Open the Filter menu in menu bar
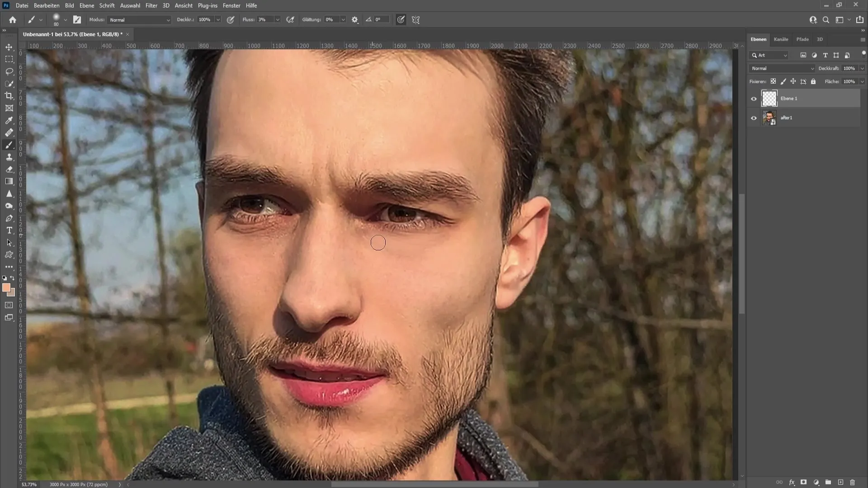The height and width of the screenshot is (488, 868). pyautogui.click(x=151, y=5)
